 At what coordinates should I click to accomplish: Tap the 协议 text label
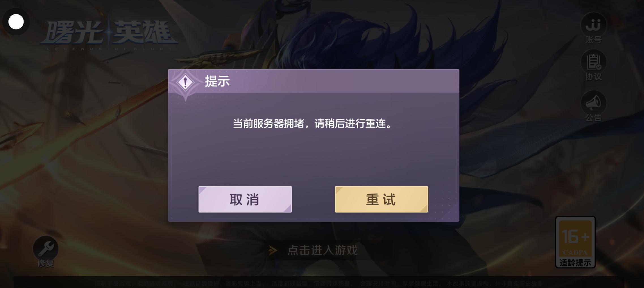593,77
